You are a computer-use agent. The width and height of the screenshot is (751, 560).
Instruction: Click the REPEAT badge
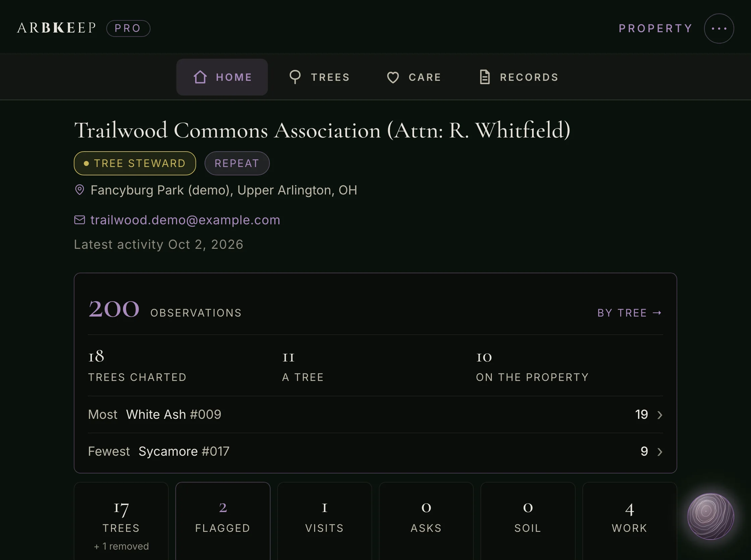click(237, 163)
